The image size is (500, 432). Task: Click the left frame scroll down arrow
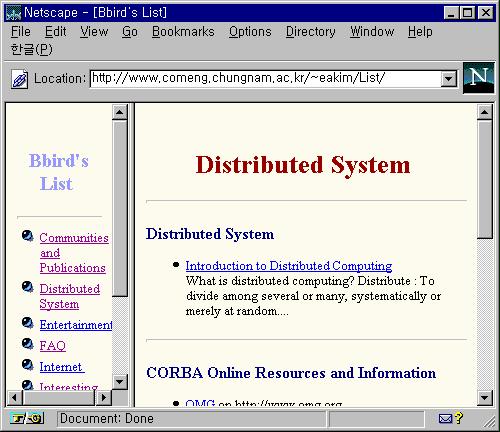119,382
